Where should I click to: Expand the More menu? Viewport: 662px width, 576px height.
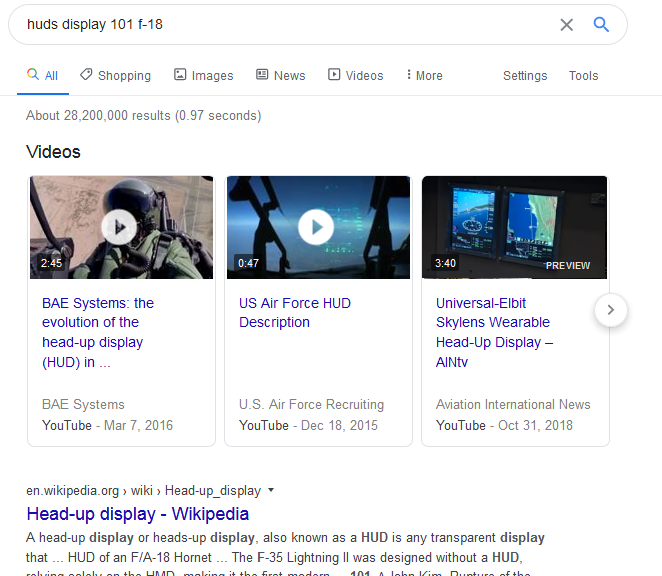[x=424, y=75]
